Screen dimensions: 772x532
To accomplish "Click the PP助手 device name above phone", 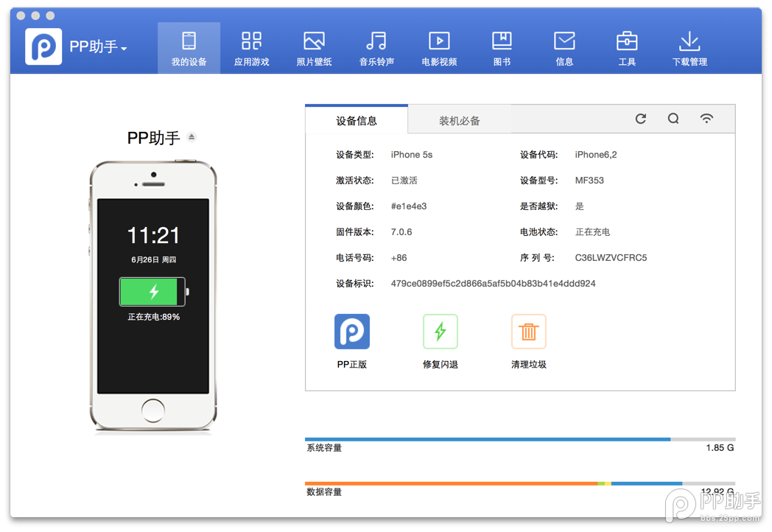I will tap(154, 138).
